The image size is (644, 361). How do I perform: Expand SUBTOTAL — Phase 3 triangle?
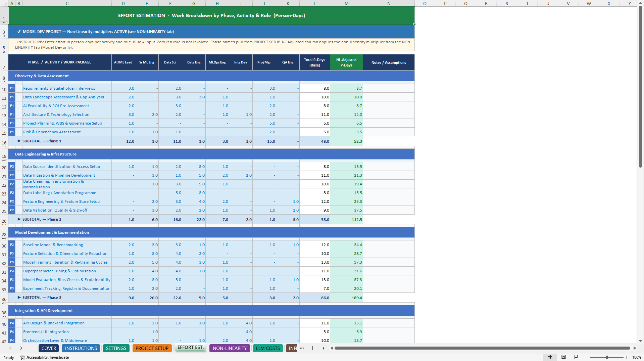coord(19,298)
